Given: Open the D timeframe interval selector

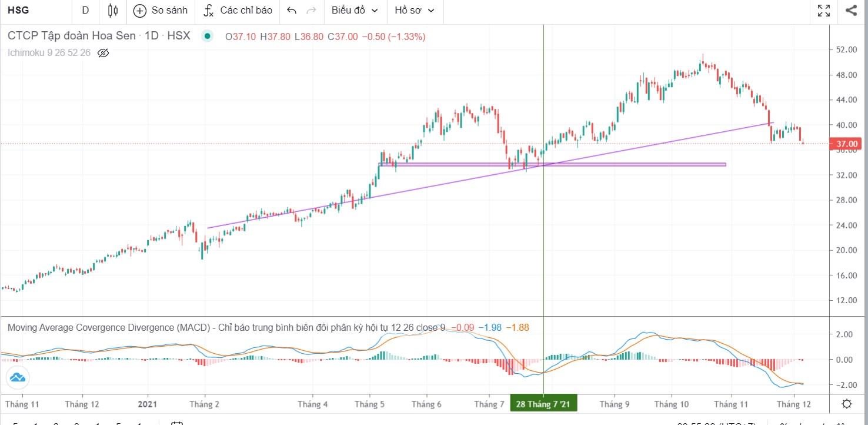Looking at the screenshot, I should (86, 11).
